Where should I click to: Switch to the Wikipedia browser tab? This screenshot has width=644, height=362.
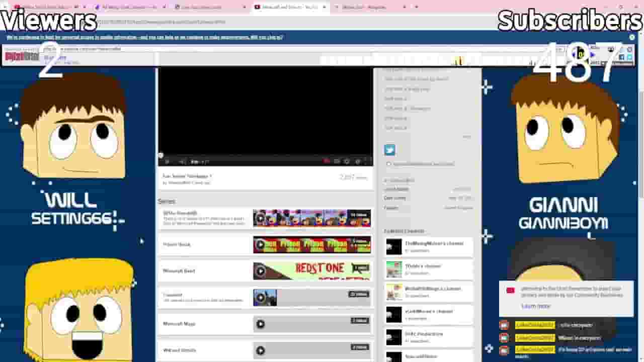tap(370, 7)
